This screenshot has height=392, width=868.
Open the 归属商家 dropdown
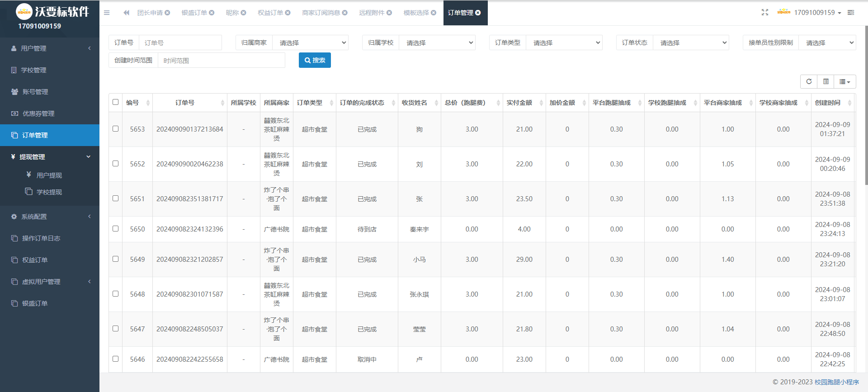(311, 43)
